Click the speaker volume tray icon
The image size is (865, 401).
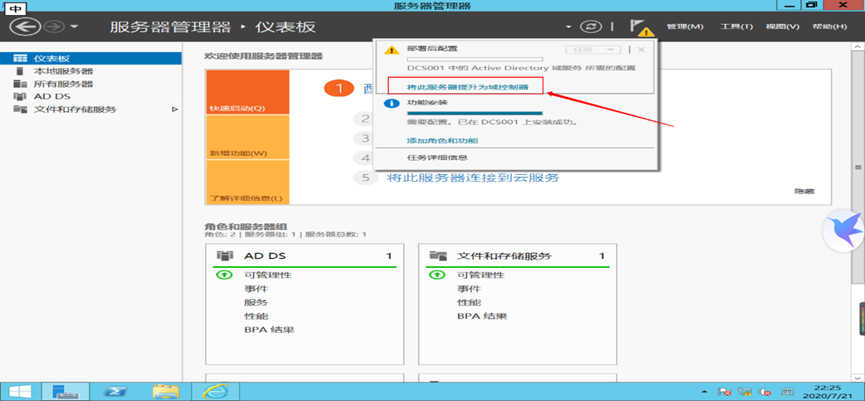point(765,392)
